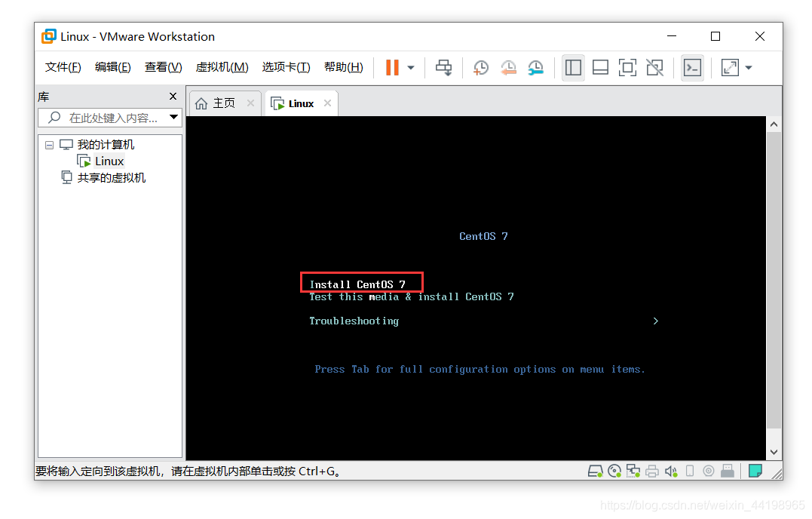Viewport: 812px width, 519px height.
Task: Close the 主页 tab
Action: point(250,103)
